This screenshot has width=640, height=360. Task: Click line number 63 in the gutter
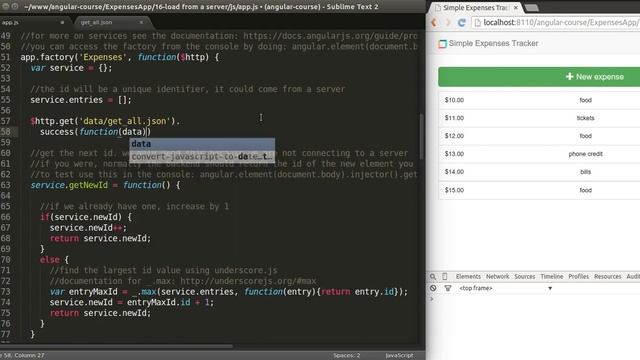(6, 185)
